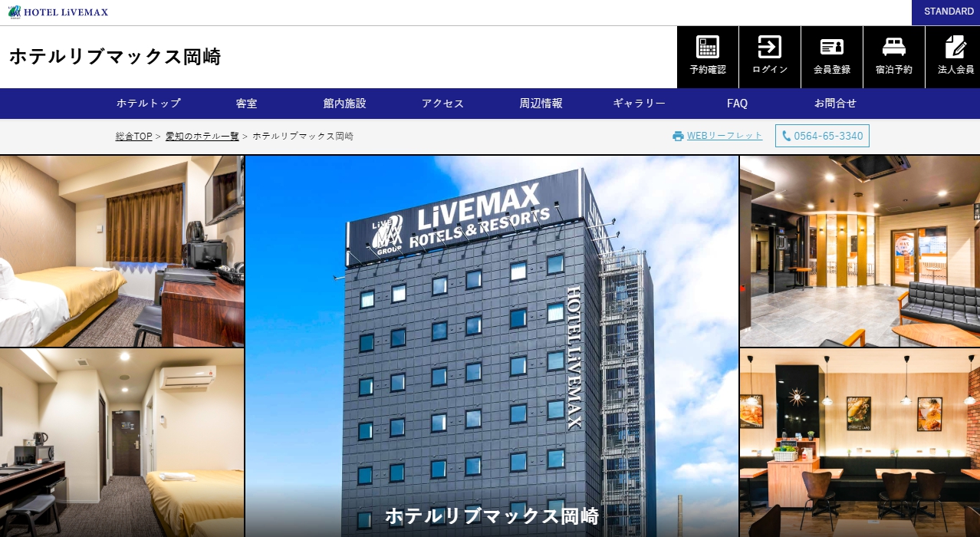Open the お問合せ contact menu
Image resolution: width=980 pixels, height=537 pixels.
[835, 104]
